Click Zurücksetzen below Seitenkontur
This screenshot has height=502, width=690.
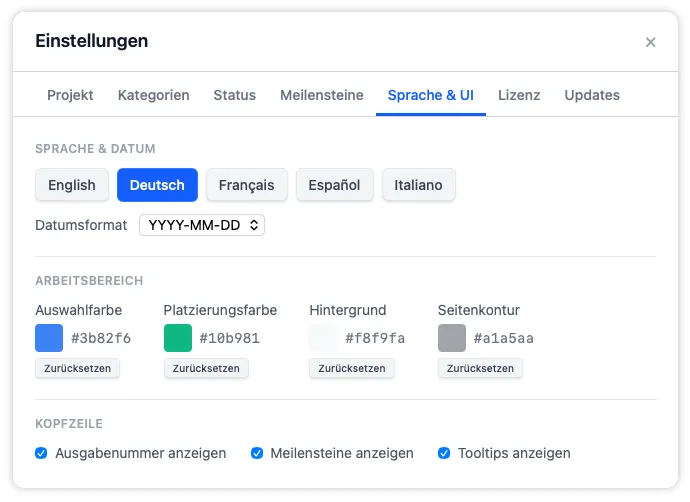pyautogui.click(x=480, y=368)
